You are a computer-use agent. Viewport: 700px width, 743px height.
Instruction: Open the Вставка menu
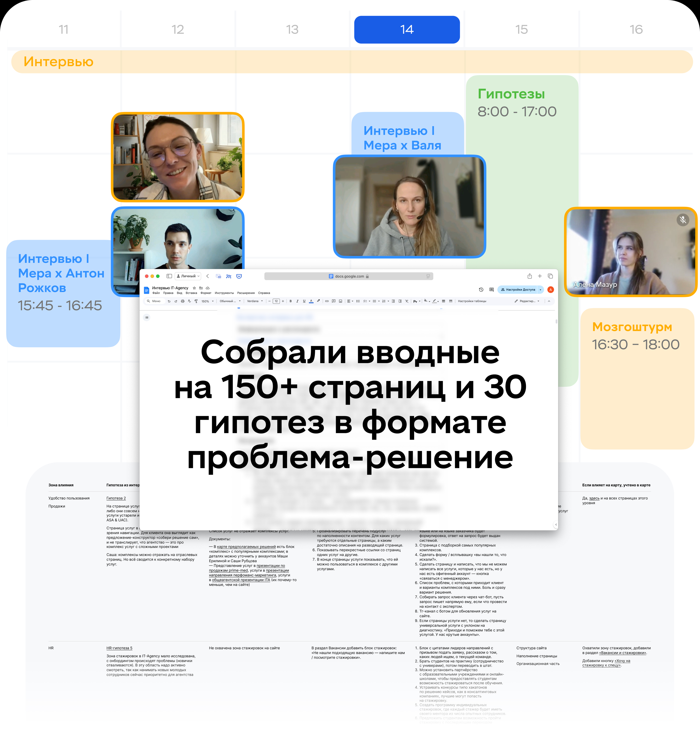pos(191,293)
